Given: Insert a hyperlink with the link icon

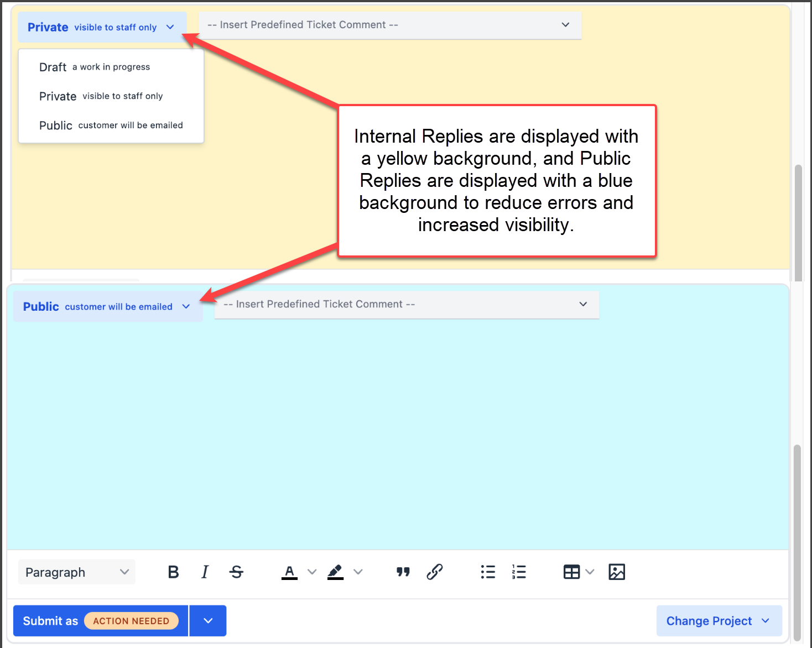Looking at the screenshot, I should tap(435, 572).
